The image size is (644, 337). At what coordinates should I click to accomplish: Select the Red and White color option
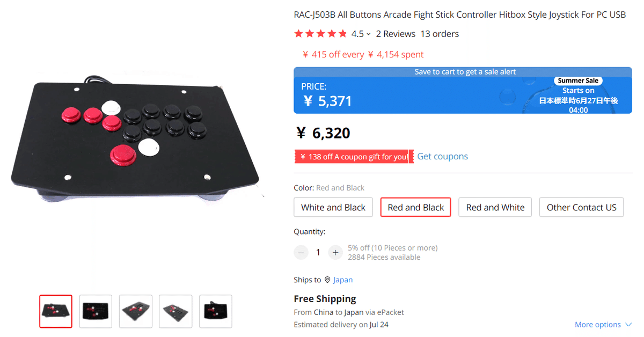coord(495,207)
